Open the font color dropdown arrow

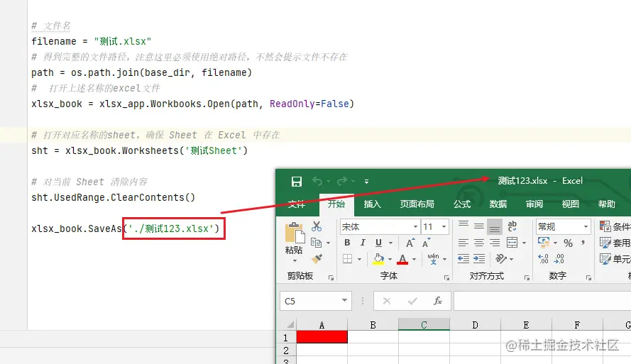pos(414,259)
